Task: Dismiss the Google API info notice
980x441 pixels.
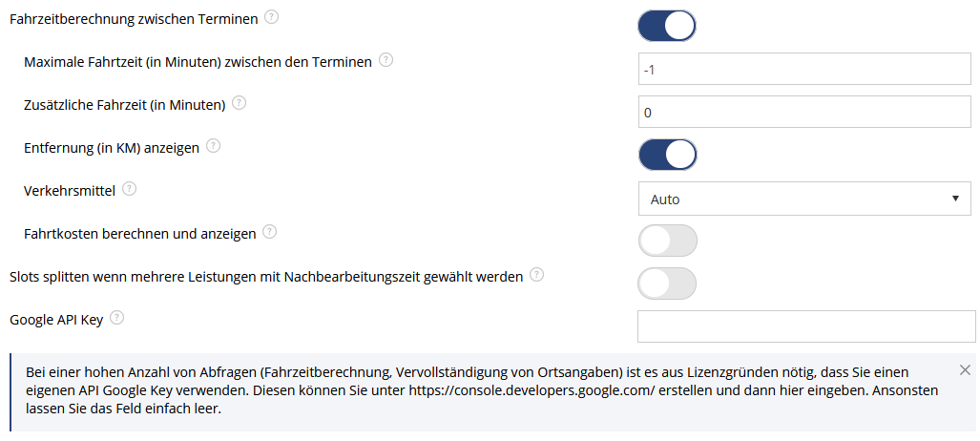Action: pos(965,369)
